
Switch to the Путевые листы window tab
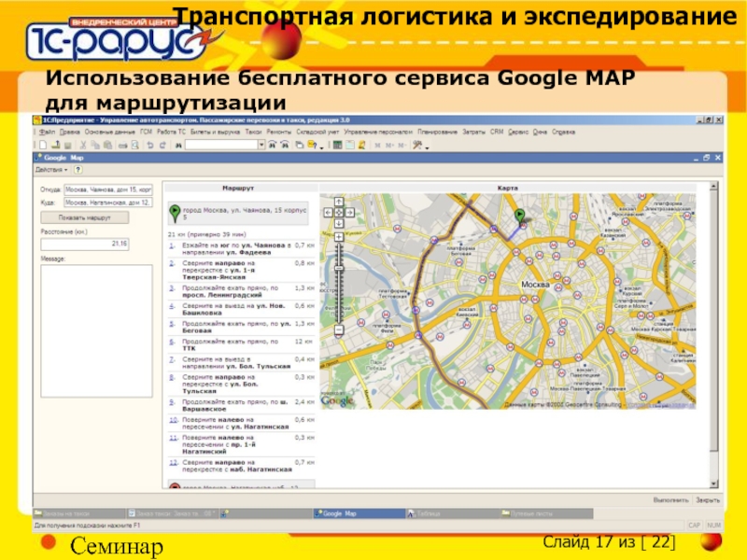click(546, 513)
